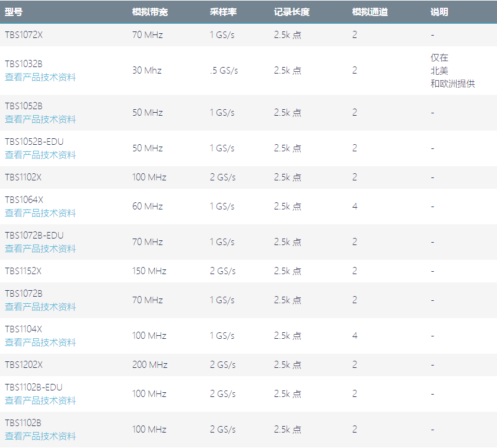Open the TBS1052B datasheet link 查看产品技术资料
This screenshot has height=448, width=497.
point(40,119)
